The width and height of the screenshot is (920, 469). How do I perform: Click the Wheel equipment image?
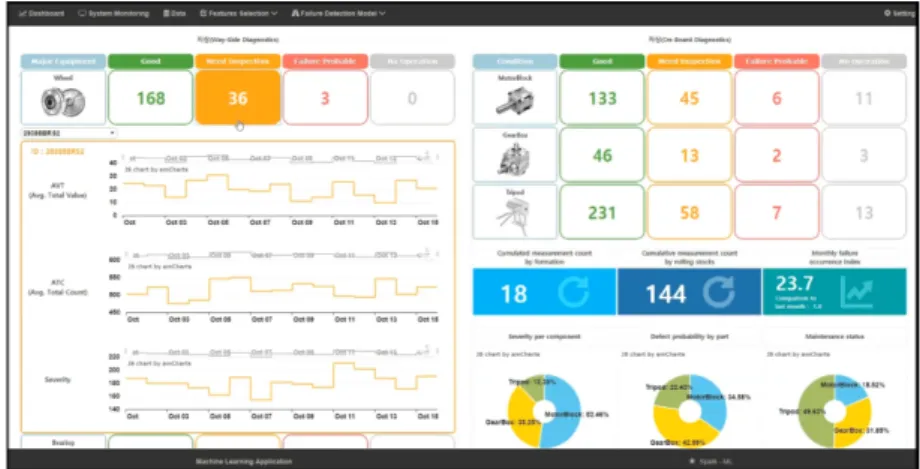tap(63, 102)
